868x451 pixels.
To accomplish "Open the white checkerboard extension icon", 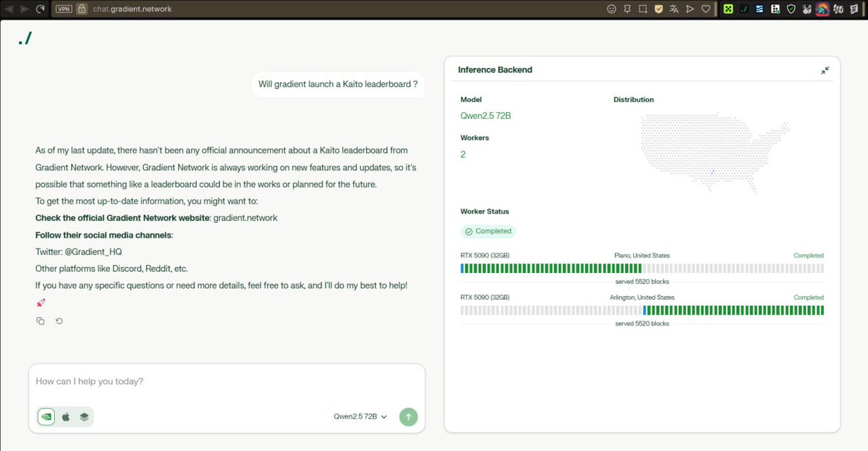I will (x=775, y=9).
